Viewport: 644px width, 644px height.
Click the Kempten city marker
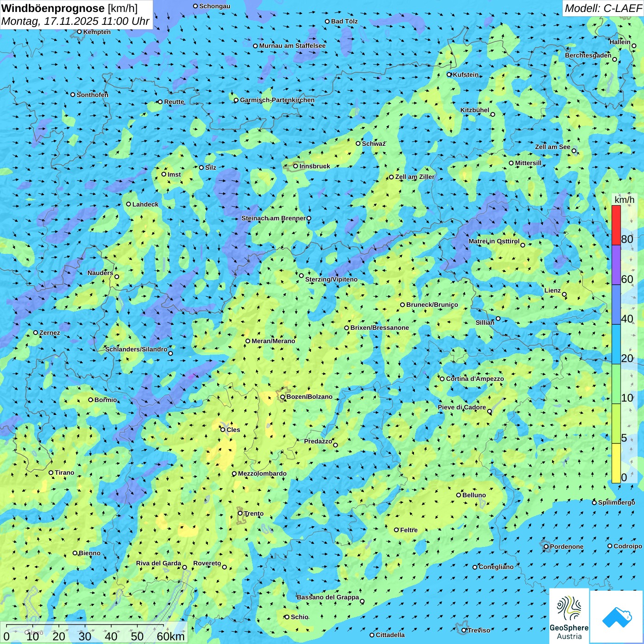coord(80,32)
